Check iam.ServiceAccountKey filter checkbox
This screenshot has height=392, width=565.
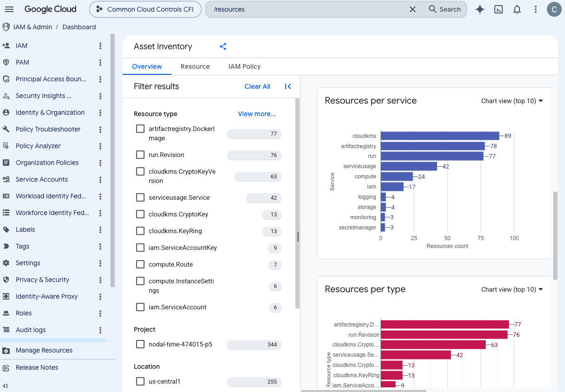(x=140, y=248)
